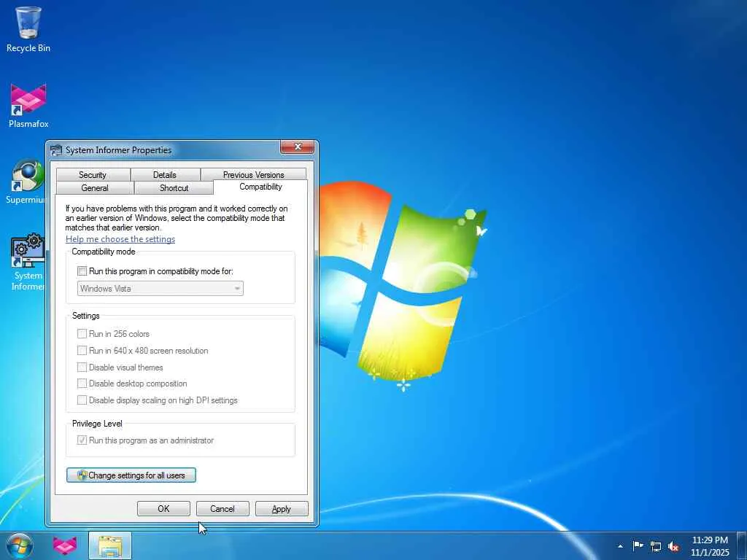Switch to the Security tab
747x560 pixels.
pos(93,175)
